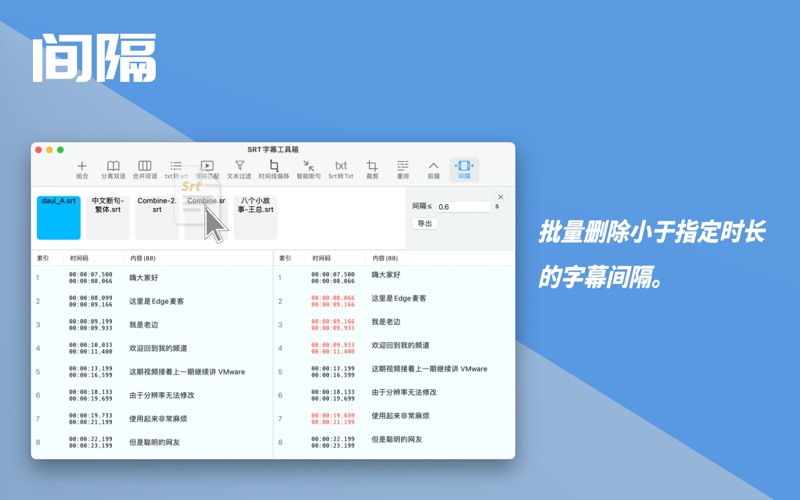Viewport: 800px width, 500px height.
Task: Click the right pane 时间码 column header
Action: pyautogui.click(x=321, y=258)
